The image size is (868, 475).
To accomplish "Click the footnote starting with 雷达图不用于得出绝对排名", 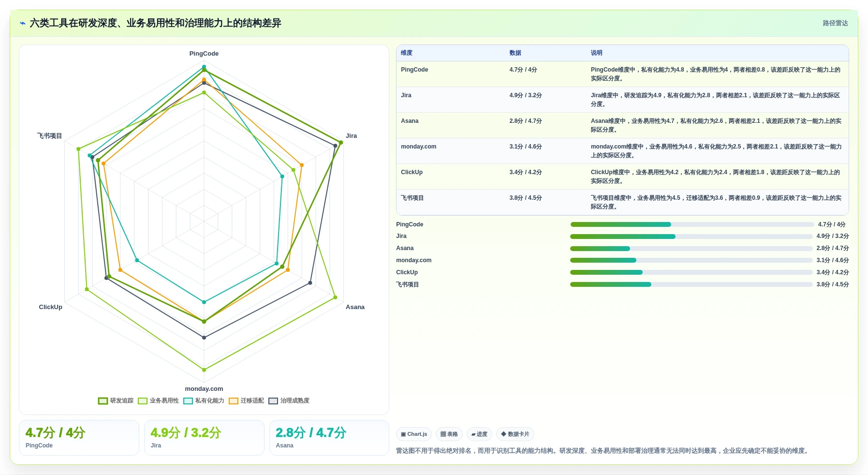I will coord(603,451).
